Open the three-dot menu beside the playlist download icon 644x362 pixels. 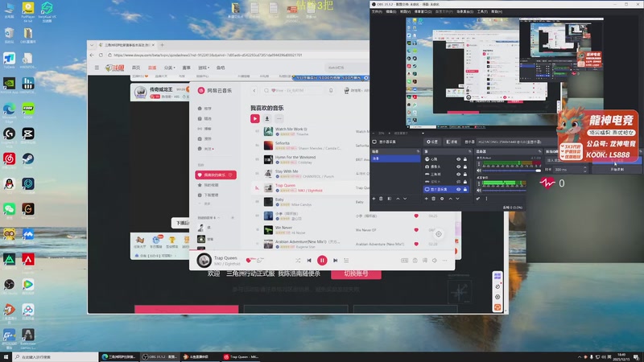click(x=279, y=118)
